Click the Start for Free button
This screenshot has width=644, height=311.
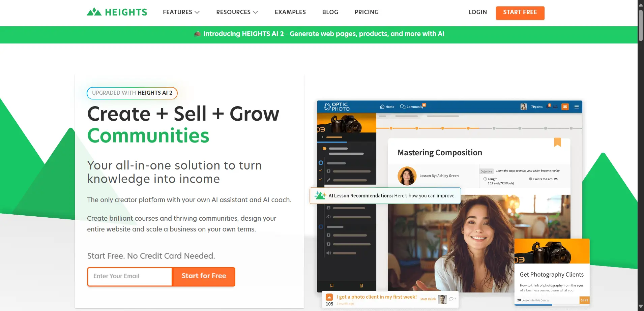(204, 276)
